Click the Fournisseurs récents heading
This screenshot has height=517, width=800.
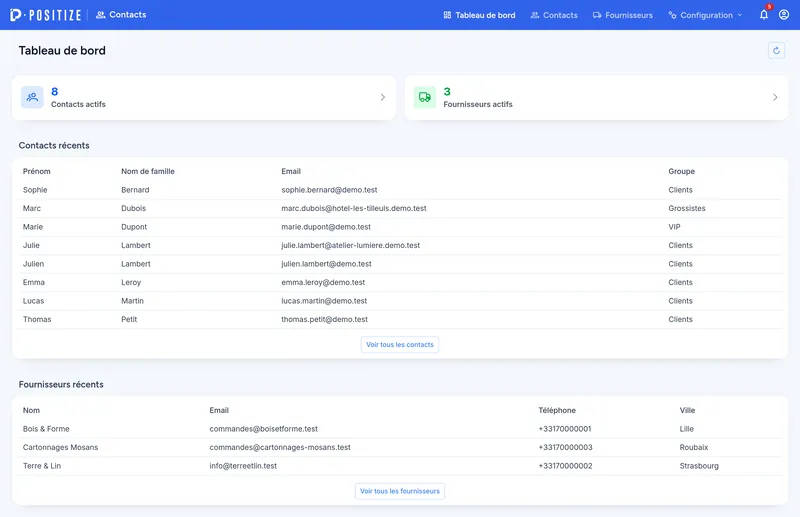(x=61, y=384)
